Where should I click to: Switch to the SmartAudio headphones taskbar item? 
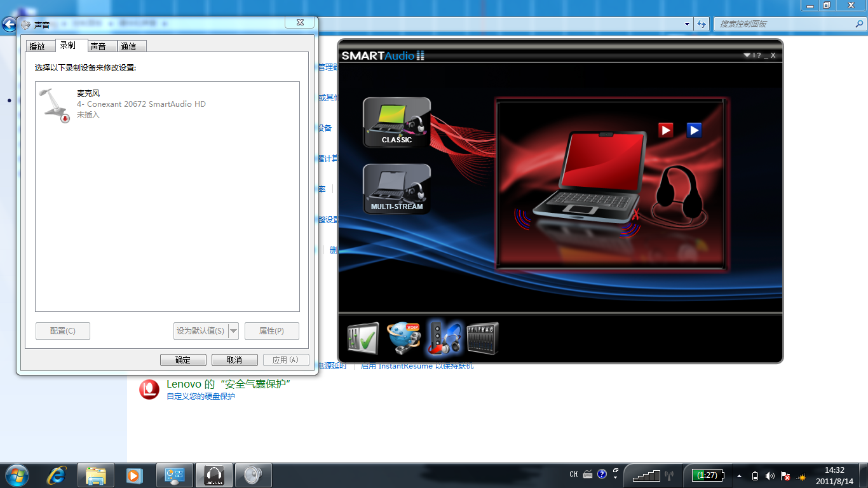[x=214, y=475]
